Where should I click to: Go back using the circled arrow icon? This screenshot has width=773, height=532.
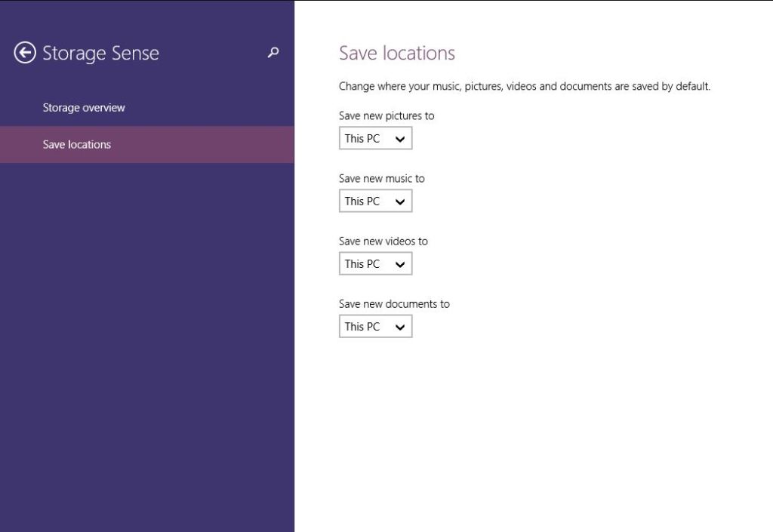25,53
